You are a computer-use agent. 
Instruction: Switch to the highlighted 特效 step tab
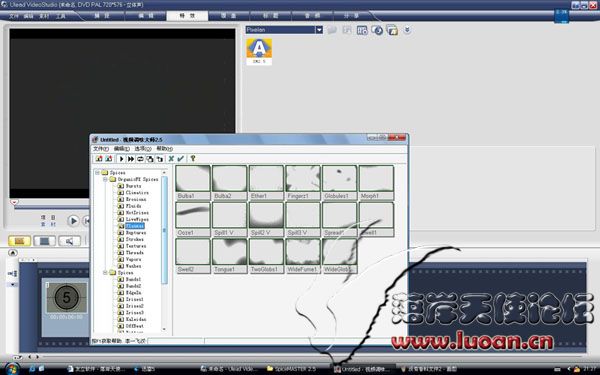187,16
